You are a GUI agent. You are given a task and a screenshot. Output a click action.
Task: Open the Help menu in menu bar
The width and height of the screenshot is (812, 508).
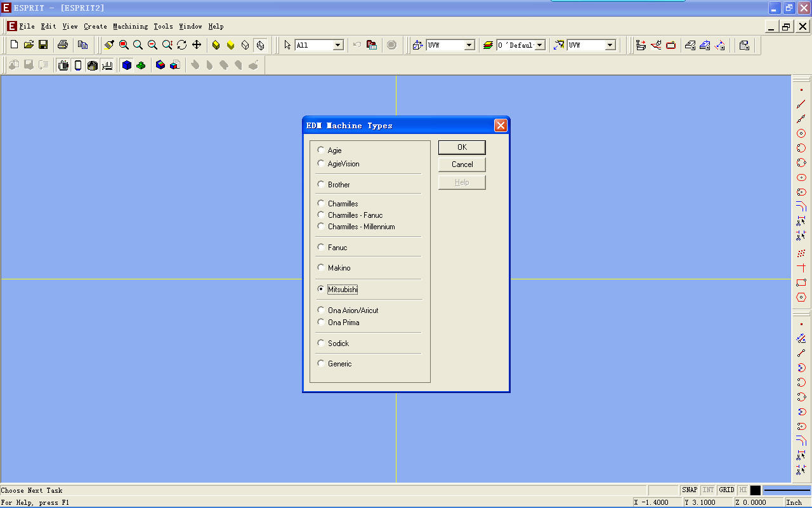[216, 27]
